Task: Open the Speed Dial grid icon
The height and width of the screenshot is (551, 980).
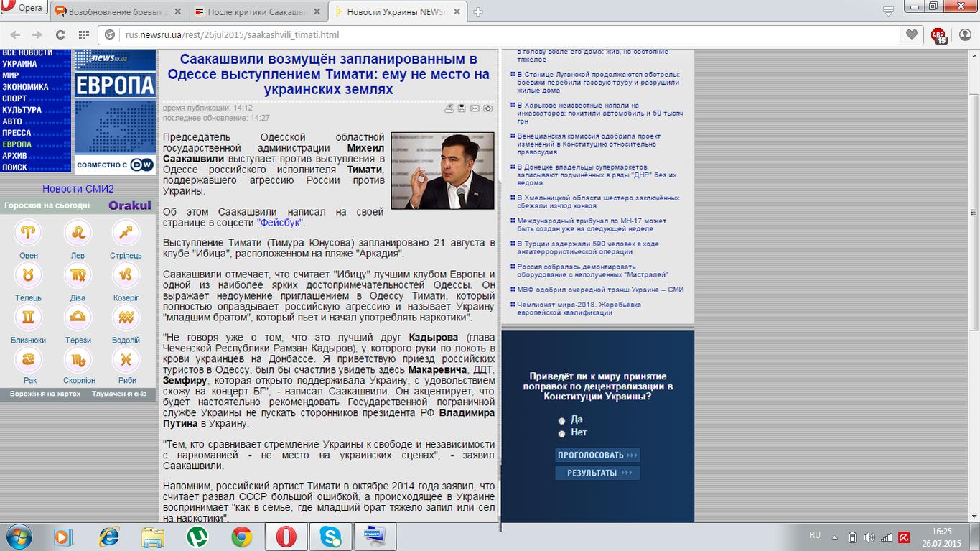Action: tap(84, 34)
